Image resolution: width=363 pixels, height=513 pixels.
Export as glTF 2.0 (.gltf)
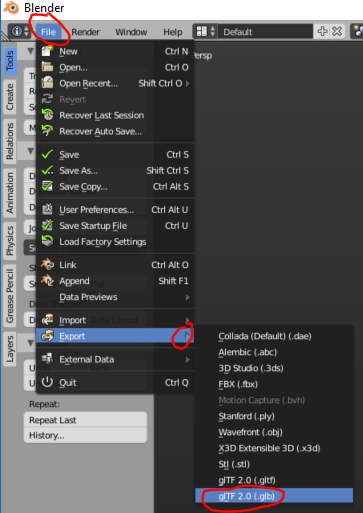[274, 480]
